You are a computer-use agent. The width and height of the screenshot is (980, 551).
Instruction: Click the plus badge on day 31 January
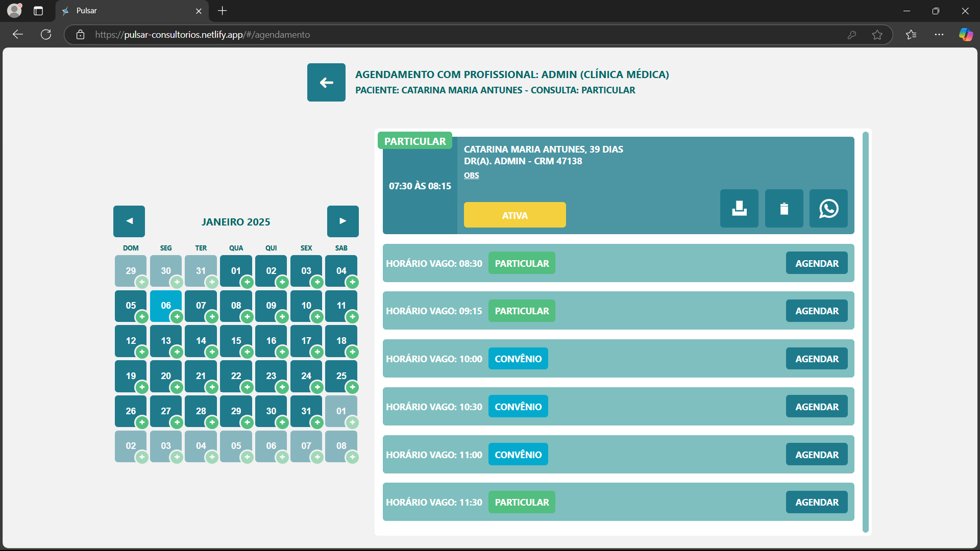(x=317, y=422)
